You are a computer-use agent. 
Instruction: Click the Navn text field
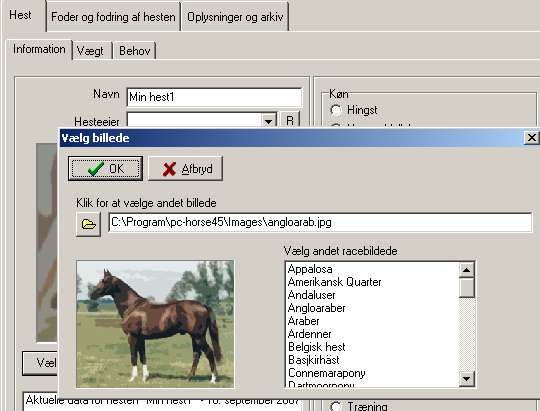point(214,97)
